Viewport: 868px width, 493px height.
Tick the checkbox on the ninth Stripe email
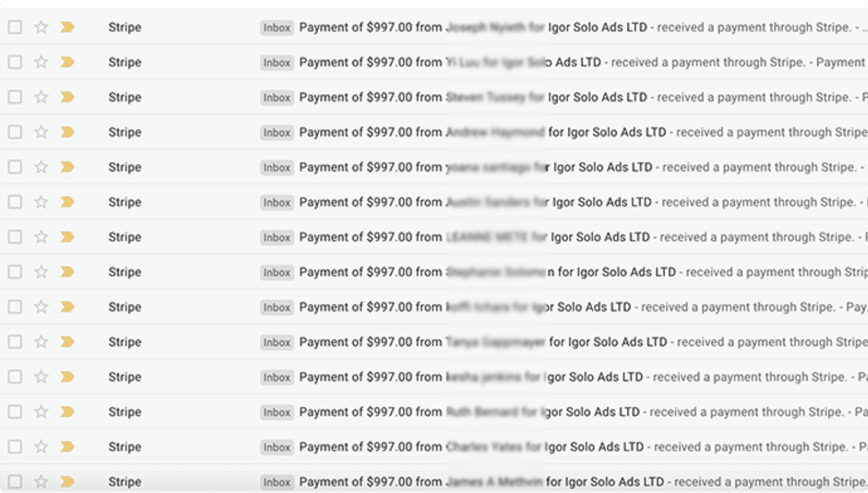pos(15,307)
